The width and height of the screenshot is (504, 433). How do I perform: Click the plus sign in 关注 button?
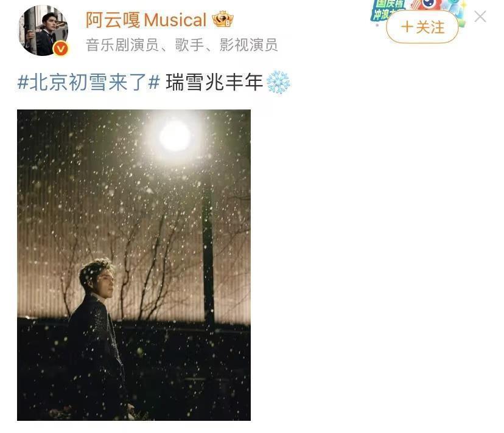(407, 27)
